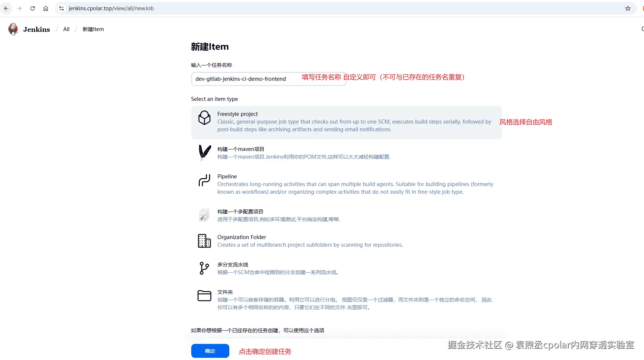Click the Pipeline description text

pos(355,188)
